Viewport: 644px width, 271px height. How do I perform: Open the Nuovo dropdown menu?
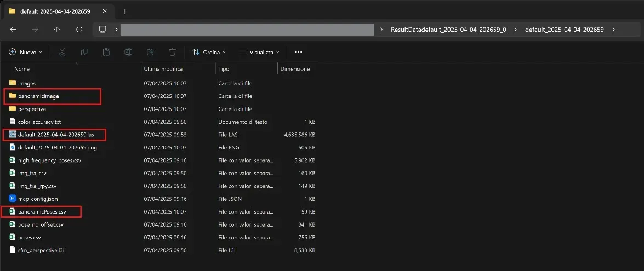[25, 52]
